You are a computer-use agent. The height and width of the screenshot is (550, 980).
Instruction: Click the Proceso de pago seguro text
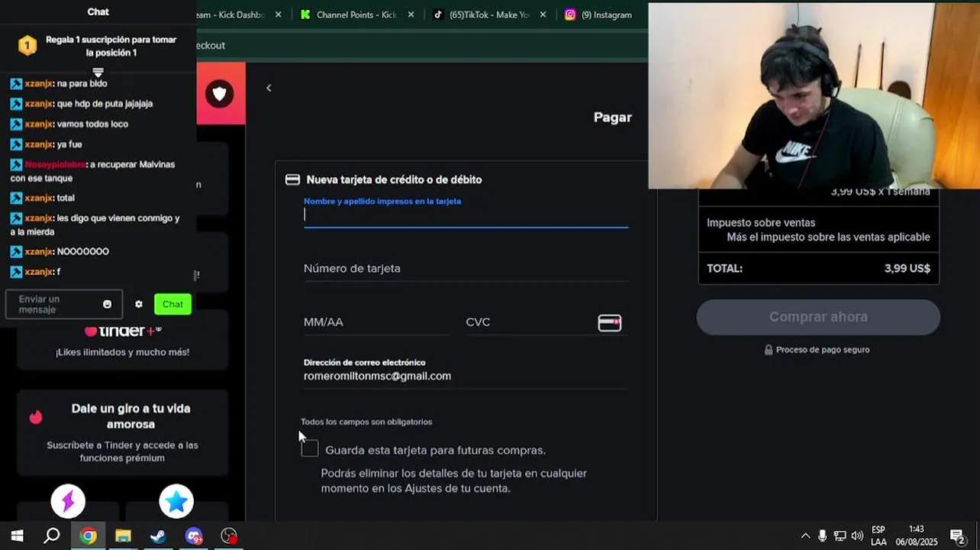pos(823,350)
